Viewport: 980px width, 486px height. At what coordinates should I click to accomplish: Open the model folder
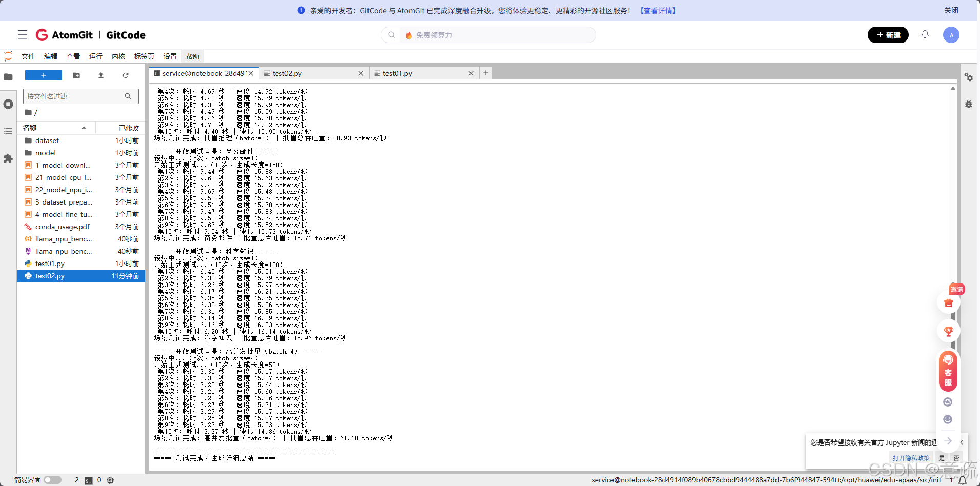coord(81,153)
